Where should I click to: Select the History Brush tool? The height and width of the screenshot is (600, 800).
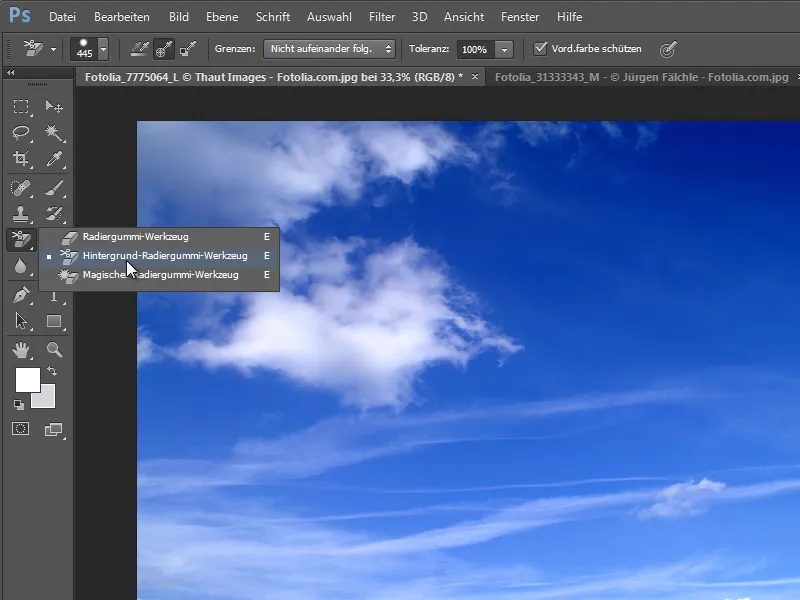(x=54, y=214)
